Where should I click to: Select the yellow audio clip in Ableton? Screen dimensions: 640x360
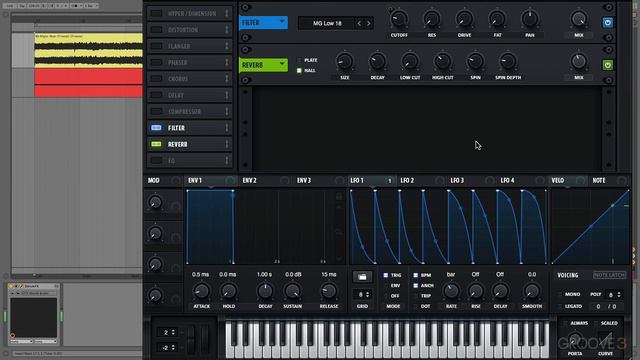[89, 51]
